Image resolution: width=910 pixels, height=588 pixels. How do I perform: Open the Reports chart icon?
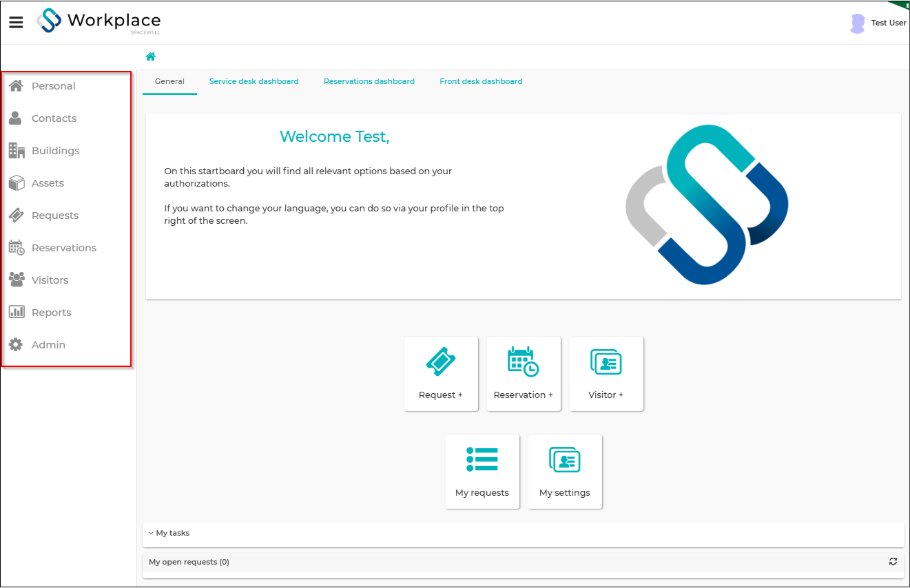click(x=17, y=312)
